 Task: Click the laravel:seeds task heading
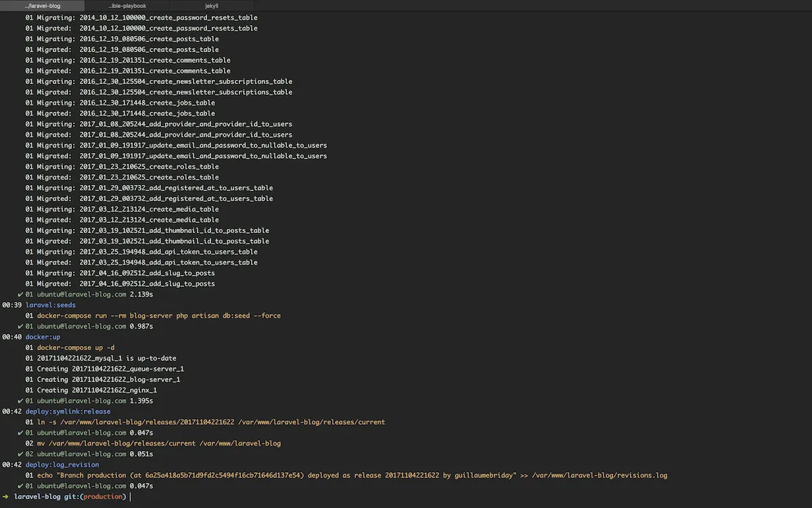pyautogui.click(x=51, y=305)
